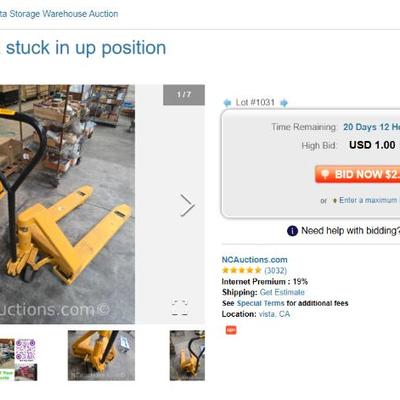Screen dimensions: 400x400
Task: Click the vista, CA location link
Action: [274, 314]
